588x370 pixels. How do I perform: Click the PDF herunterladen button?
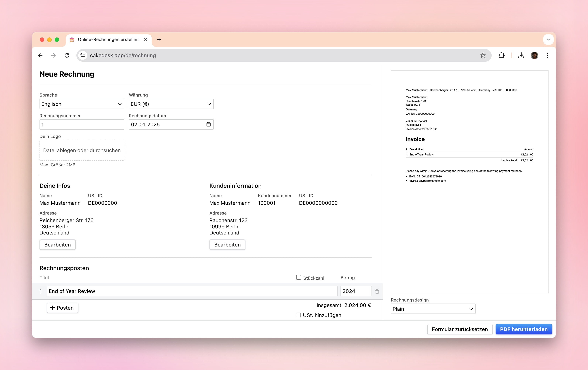tap(524, 329)
